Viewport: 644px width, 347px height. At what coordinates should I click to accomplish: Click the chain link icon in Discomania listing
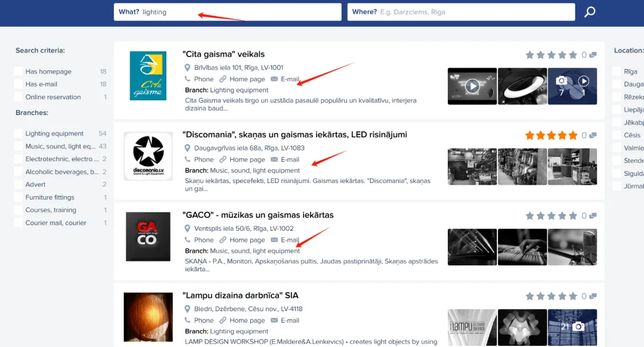[222, 159]
